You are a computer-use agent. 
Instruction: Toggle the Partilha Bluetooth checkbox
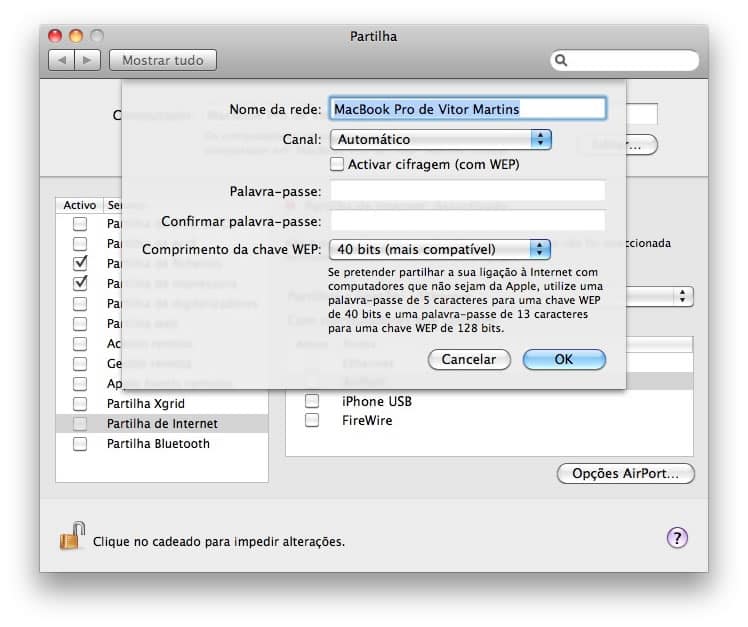tap(80, 444)
